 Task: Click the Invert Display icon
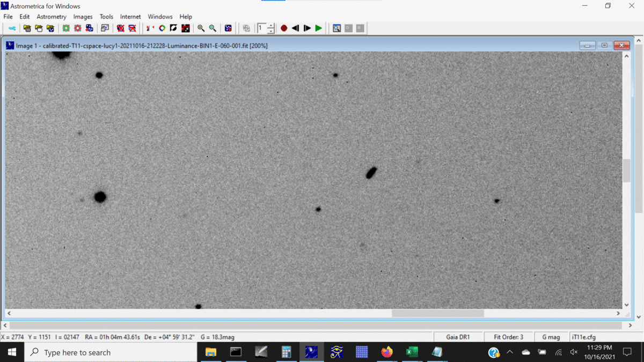click(173, 28)
